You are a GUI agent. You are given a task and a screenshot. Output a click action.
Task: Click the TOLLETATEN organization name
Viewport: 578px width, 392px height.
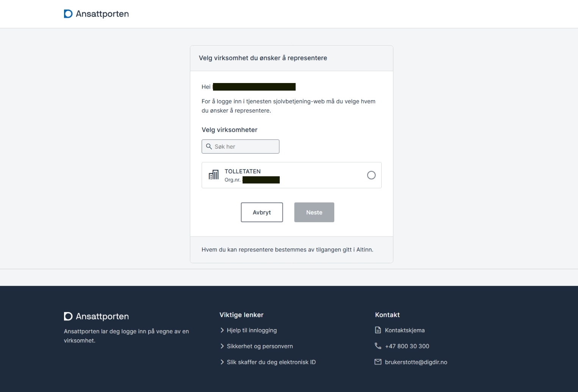[x=243, y=171]
